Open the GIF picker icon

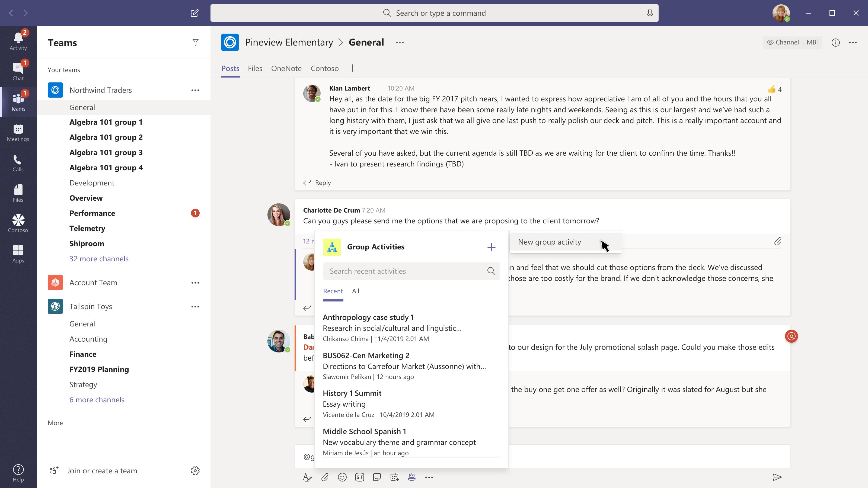click(359, 477)
